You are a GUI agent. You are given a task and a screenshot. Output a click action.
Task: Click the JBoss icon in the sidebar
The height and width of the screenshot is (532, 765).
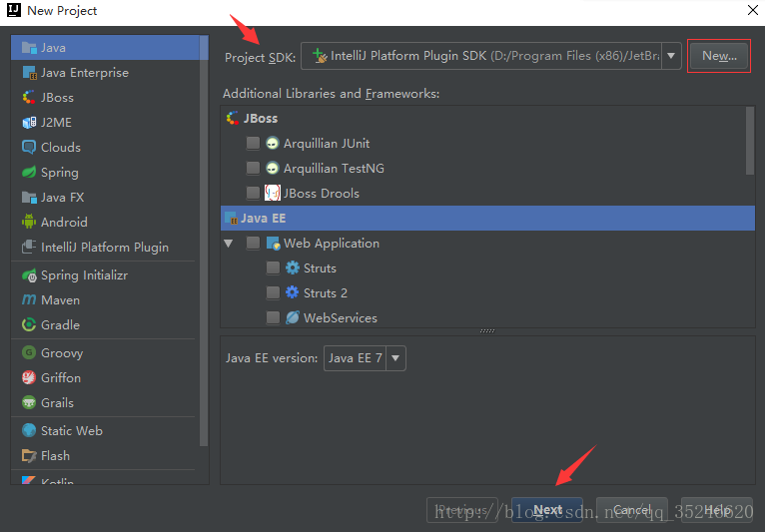coord(29,98)
